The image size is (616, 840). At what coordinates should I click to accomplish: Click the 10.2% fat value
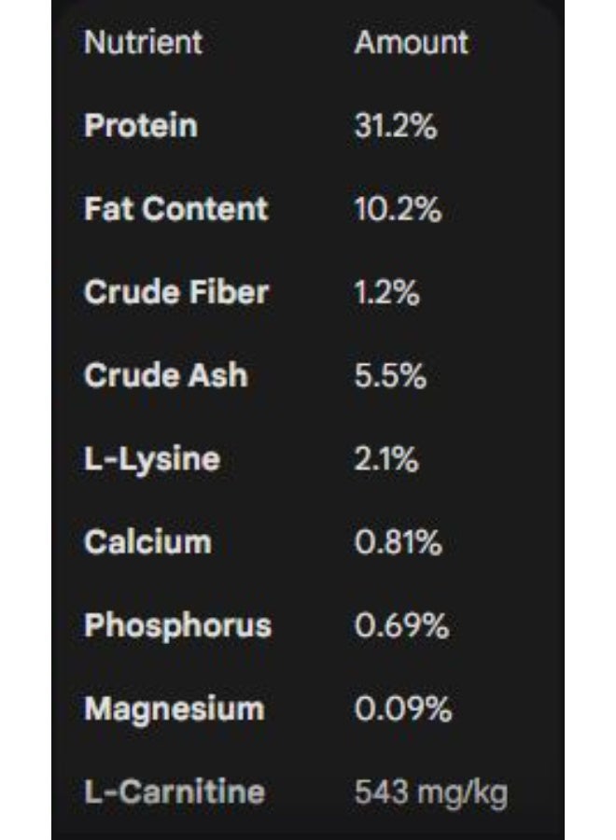[x=398, y=209]
